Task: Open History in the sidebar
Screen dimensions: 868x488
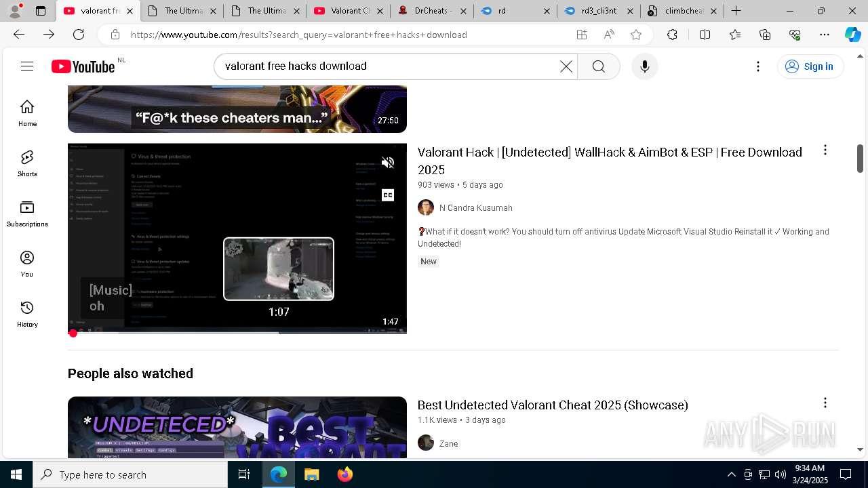Action: (27, 314)
